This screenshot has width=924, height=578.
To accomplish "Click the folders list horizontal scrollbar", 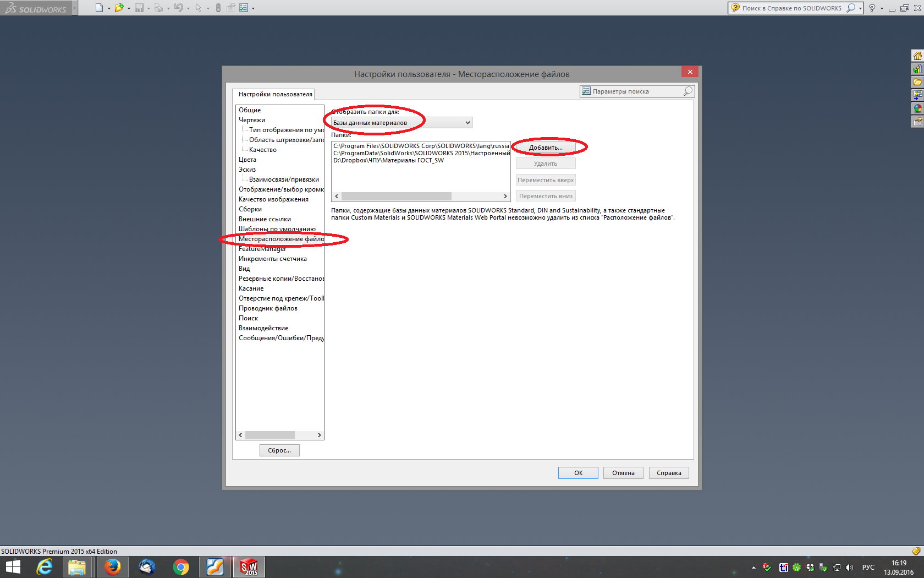I will (421, 197).
